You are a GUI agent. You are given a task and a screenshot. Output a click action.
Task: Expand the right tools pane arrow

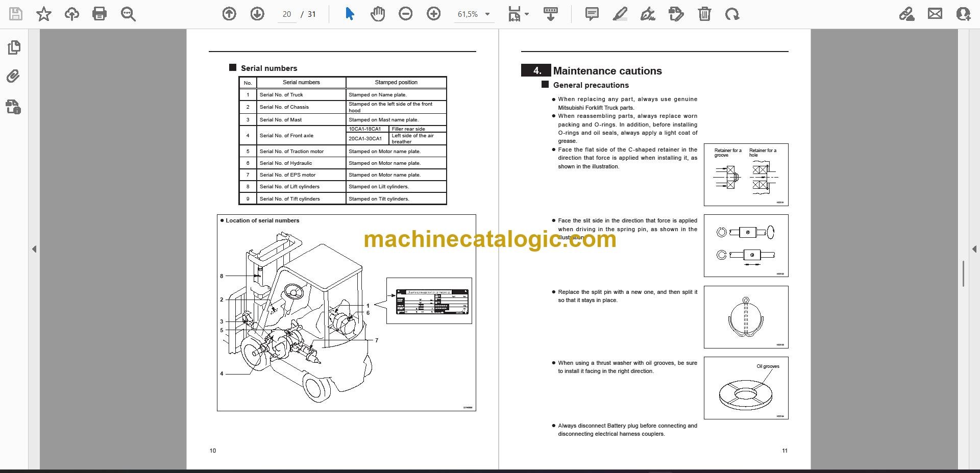974,249
